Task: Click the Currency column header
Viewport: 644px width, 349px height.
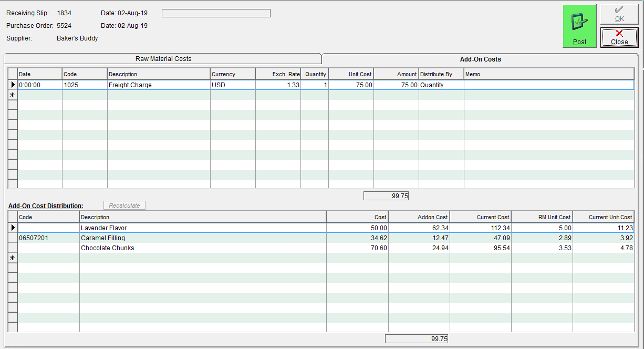Action: point(233,74)
